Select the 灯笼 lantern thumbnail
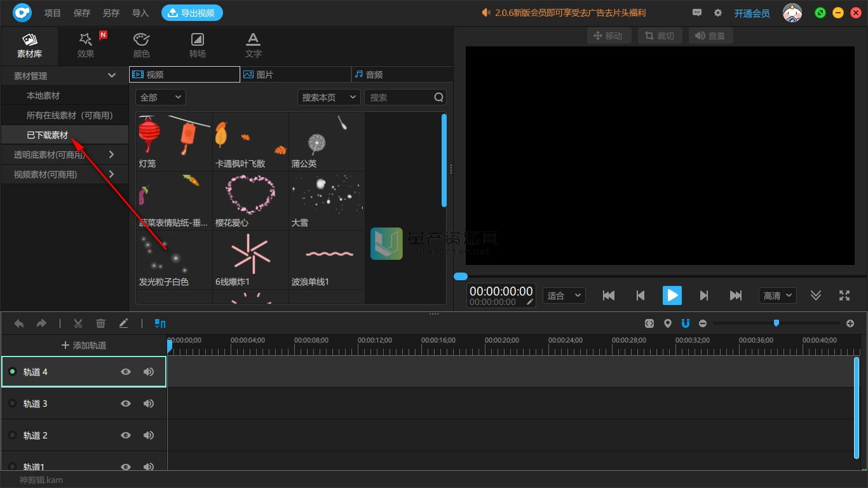868x488 pixels. pyautogui.click(x=173, y=141)
